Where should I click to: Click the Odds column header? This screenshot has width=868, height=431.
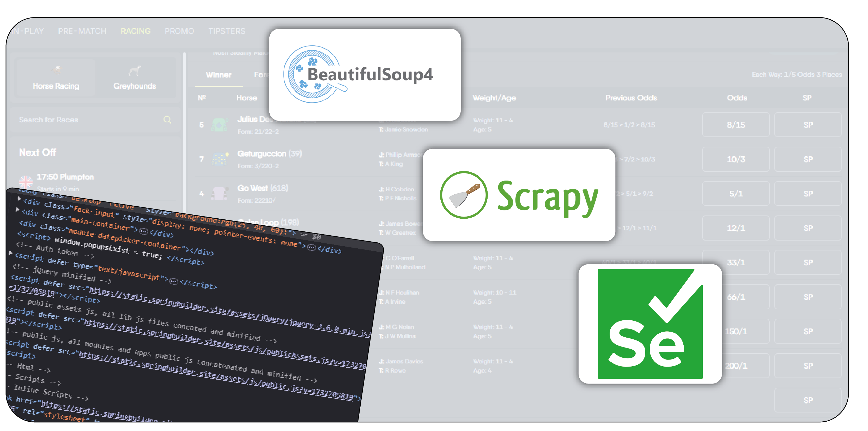[737, 98]
